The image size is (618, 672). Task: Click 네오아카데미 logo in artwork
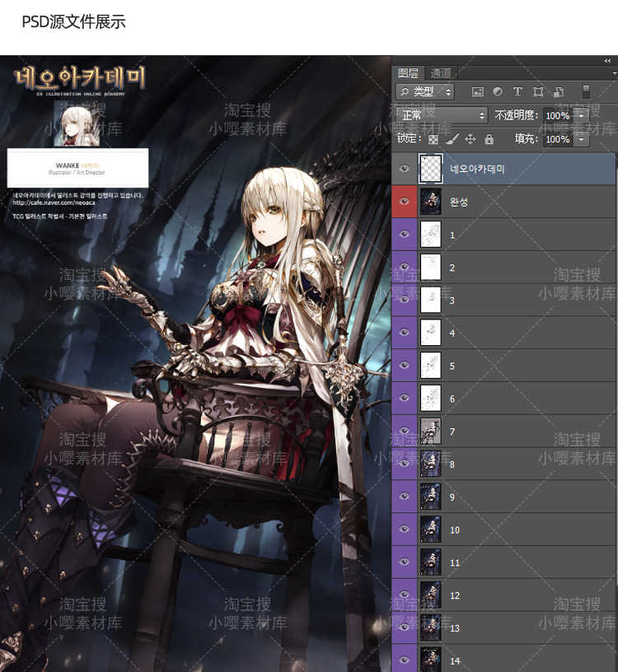(80, 78)
